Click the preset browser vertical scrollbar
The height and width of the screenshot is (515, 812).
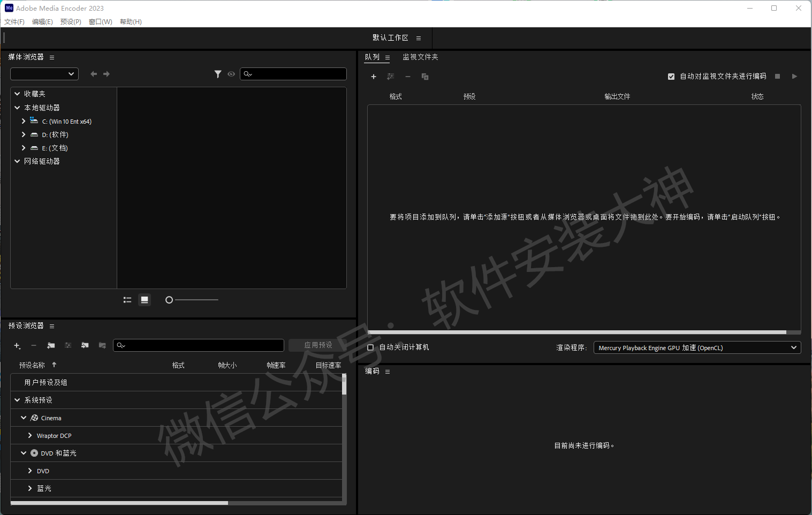click(344, 385)
